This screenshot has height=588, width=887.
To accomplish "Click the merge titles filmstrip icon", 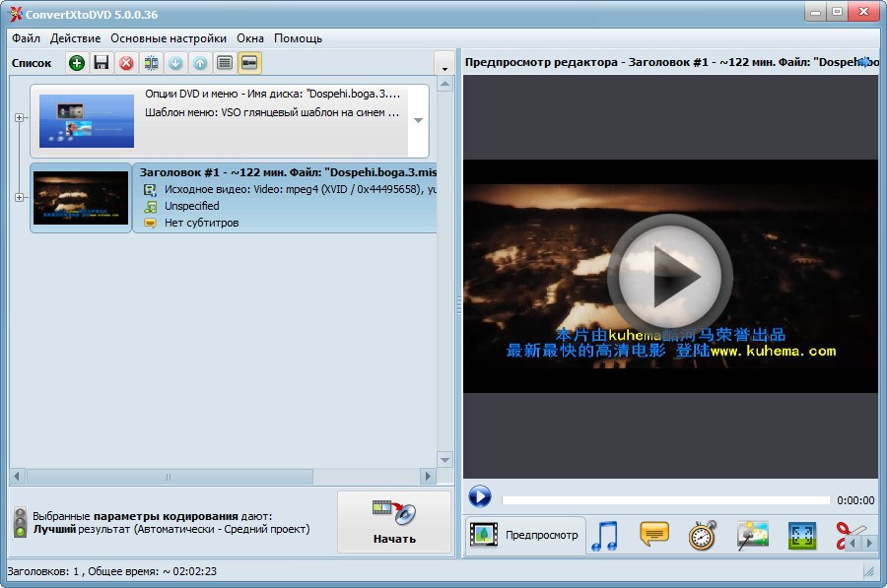I will (151, 63).
